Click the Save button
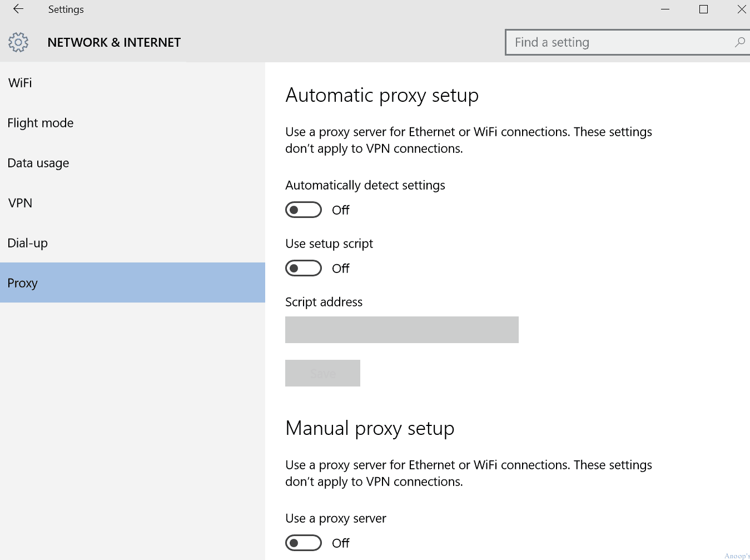The height and width of the screenshot is (560, 750). pos(322,373)
